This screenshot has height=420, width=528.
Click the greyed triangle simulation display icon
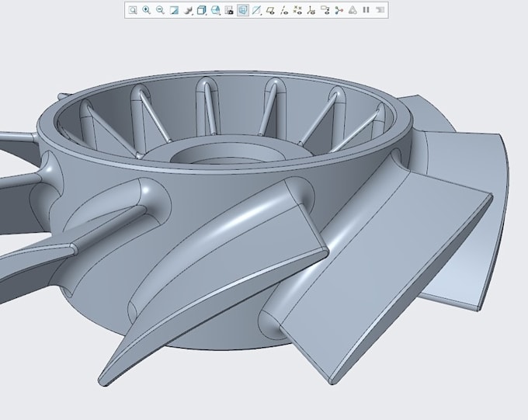(x=353, y=10)
